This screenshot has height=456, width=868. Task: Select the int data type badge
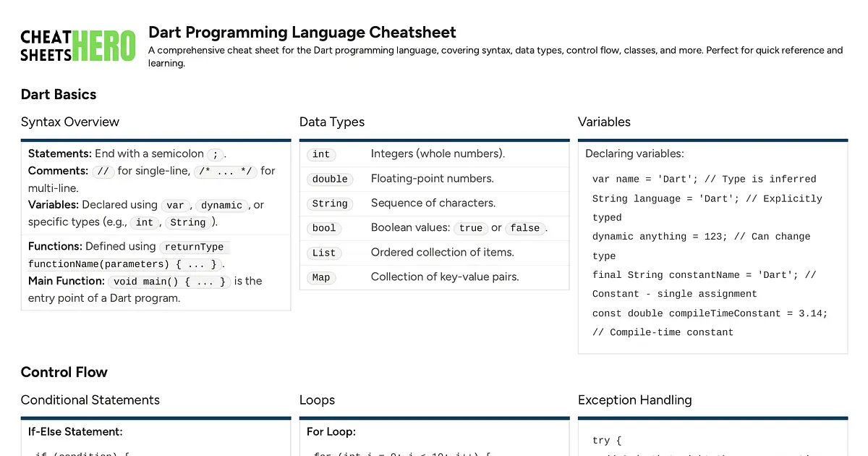320,154
